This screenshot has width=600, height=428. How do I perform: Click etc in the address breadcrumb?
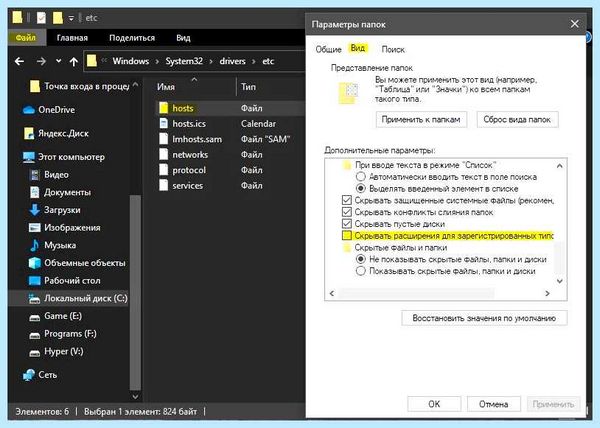(x=268, y=61)
